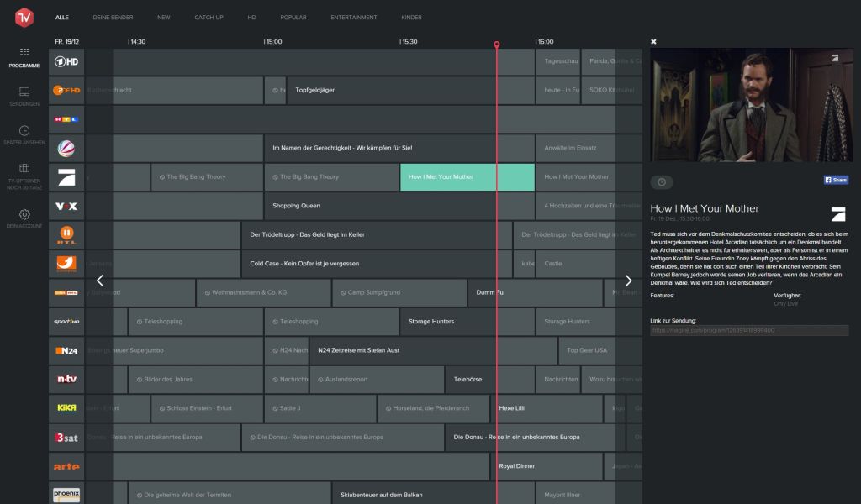
Task: Select the ProSieben channel logo
Action: coord(66,177)
